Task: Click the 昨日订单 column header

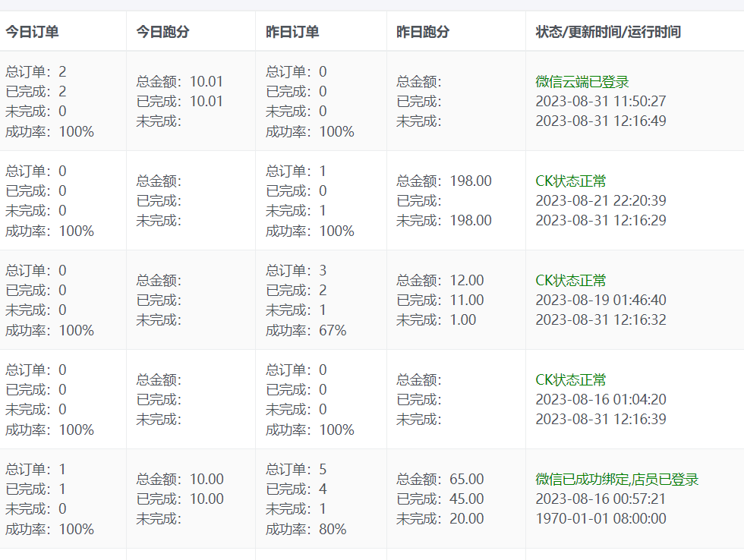Action: click(x=292, y=32)
